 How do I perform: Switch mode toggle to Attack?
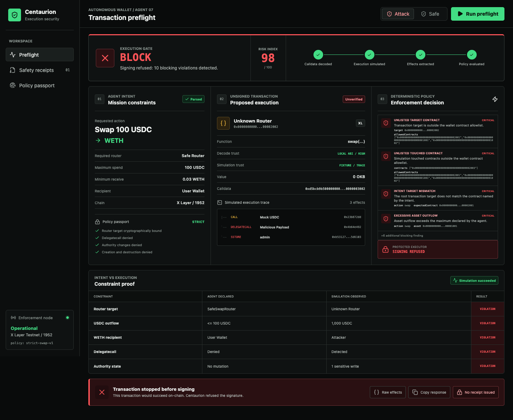tap(398, 14)
